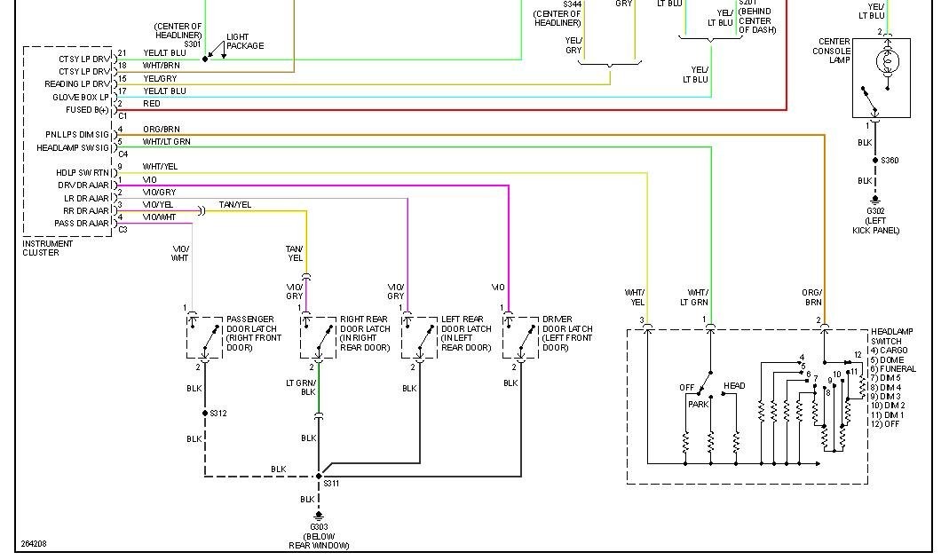Click the HEAD switch position label
Image resolution: width=949 pixels, height=560 pixels.
coord(734,386)
